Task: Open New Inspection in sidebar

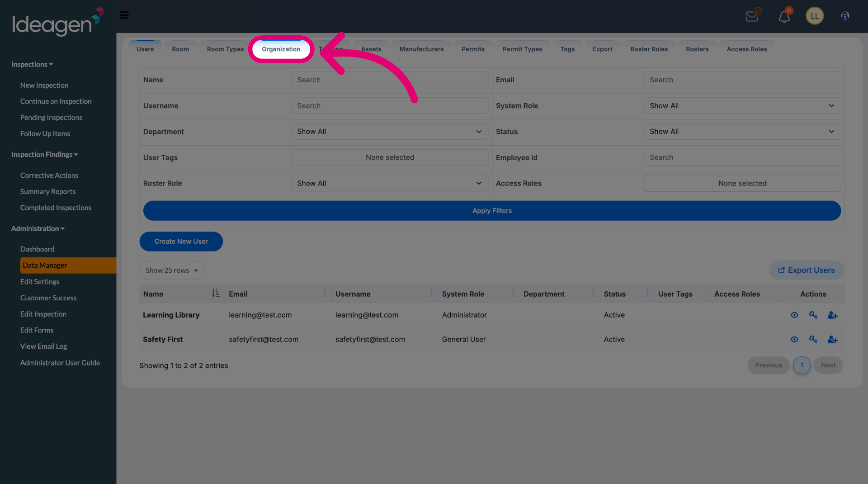Action: [x=44, y=85]
